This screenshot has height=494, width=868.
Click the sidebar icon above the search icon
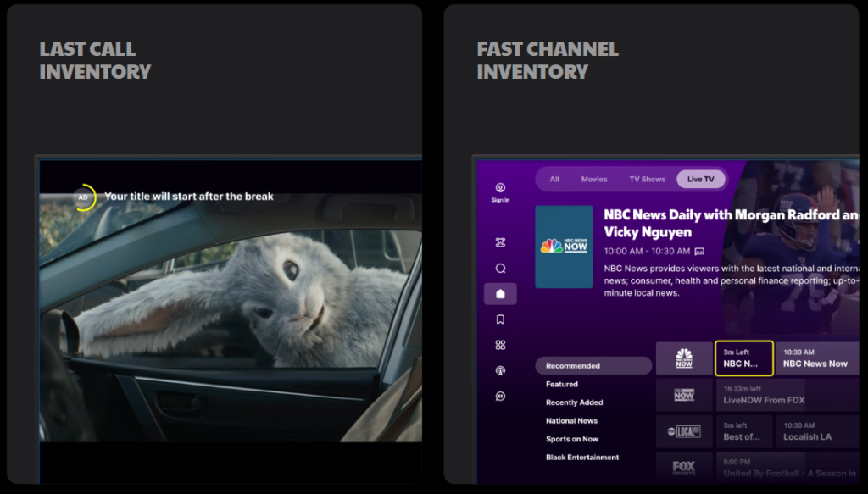click(500, 242)
